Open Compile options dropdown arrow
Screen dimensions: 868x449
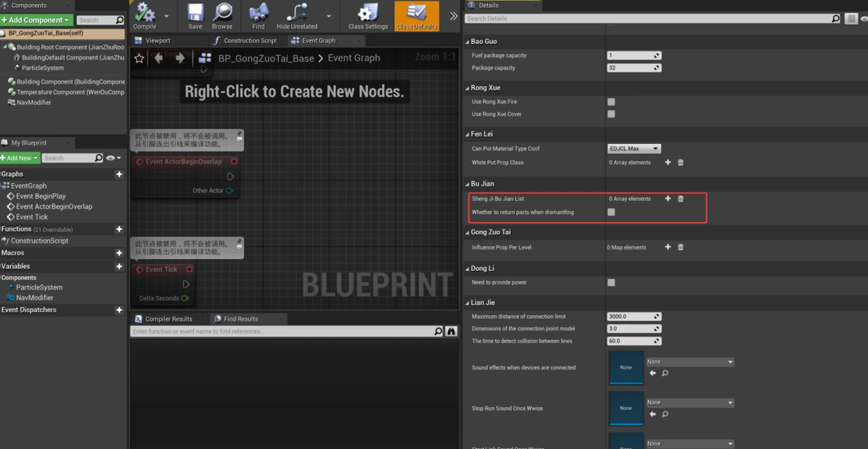pos(167,16)
